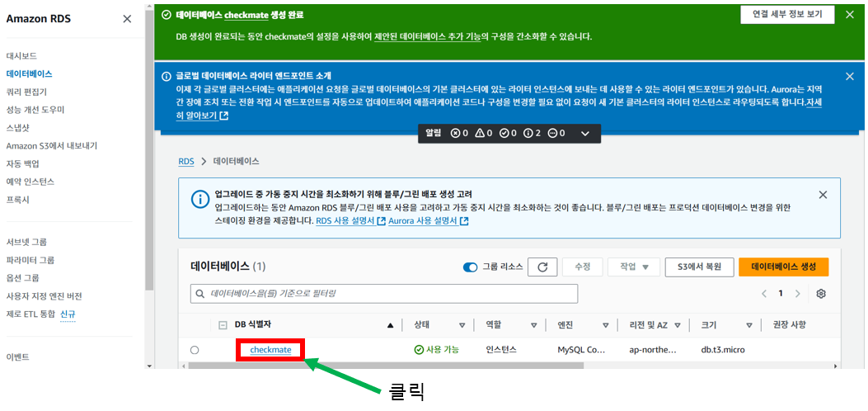This screenshot has height=411, width=868.
Task: Click the refresh databases icon button
Action: point(542,267)
